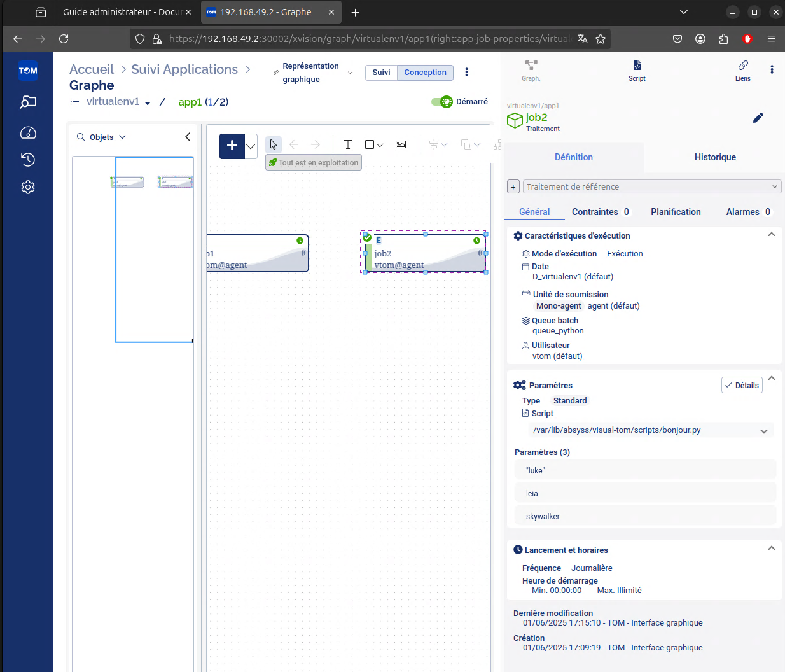Collapse the Caractéristiques d'exécution section

(772, 235)
